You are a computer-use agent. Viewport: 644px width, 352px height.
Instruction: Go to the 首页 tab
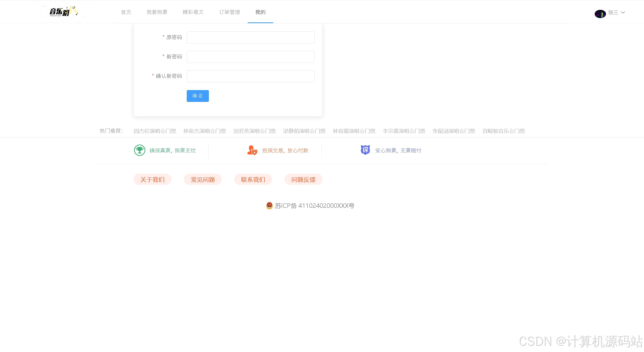pyautogui.click(x=126, y=12)
